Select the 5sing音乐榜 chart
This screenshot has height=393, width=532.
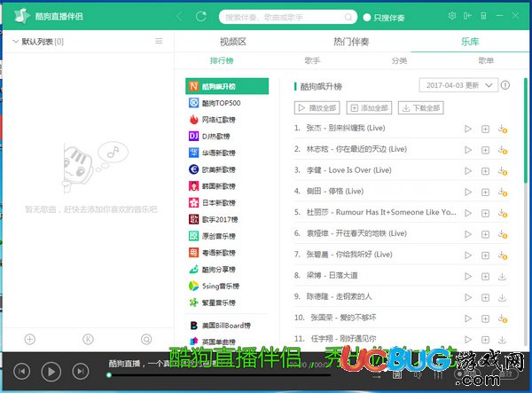(x=227, y=286)
